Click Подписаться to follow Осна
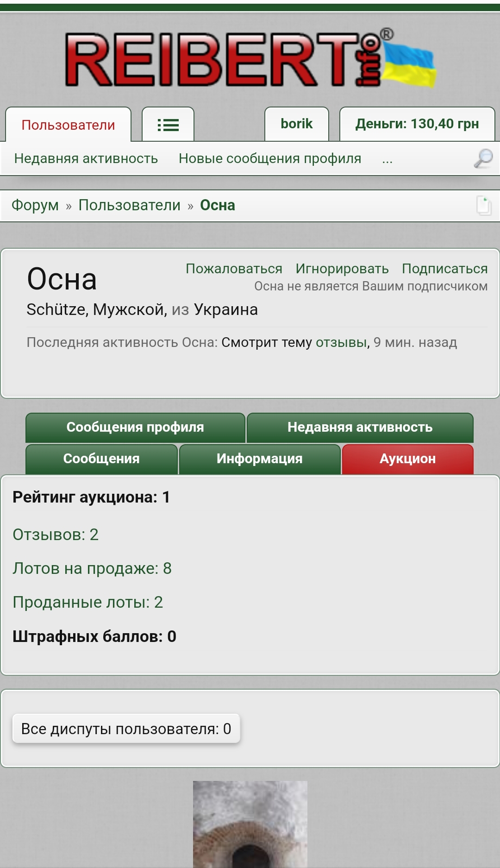 click(444, 269)
